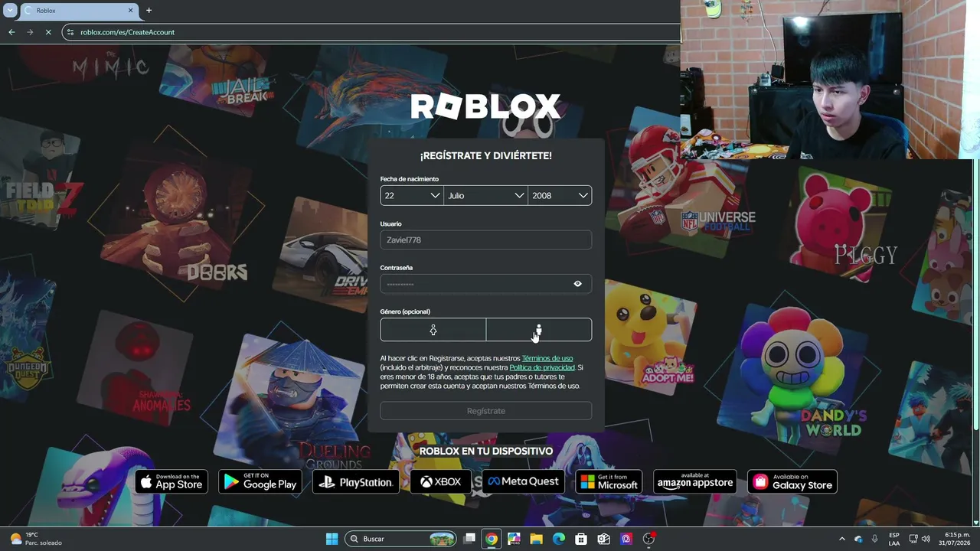Open a new browser tab
Viewport: 980px width, 551px height.
(x=149, y=11)
